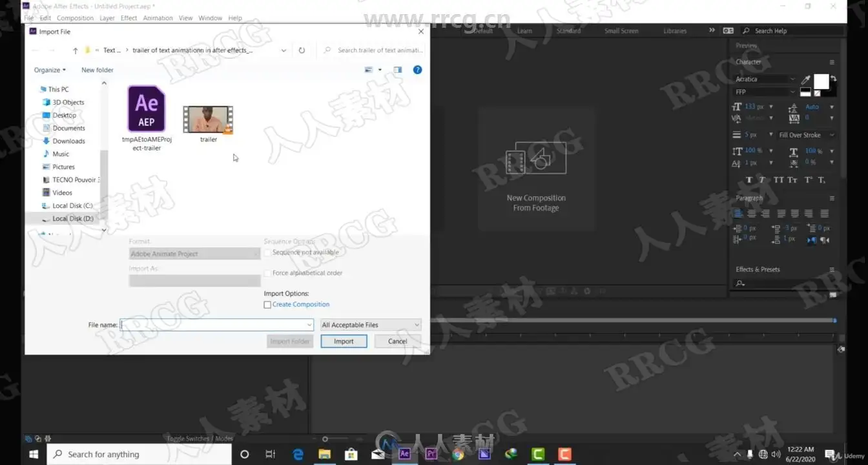Open Desktop in the navigation pane
Viewport: 868px width, 465px height.
[x=59, y=115]
